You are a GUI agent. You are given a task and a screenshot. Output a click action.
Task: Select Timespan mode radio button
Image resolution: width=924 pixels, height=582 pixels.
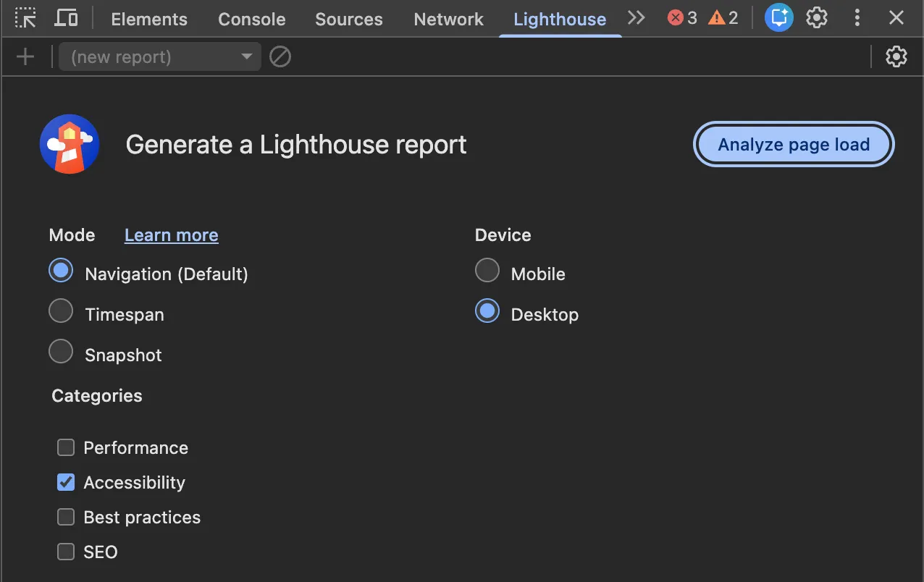61,311
